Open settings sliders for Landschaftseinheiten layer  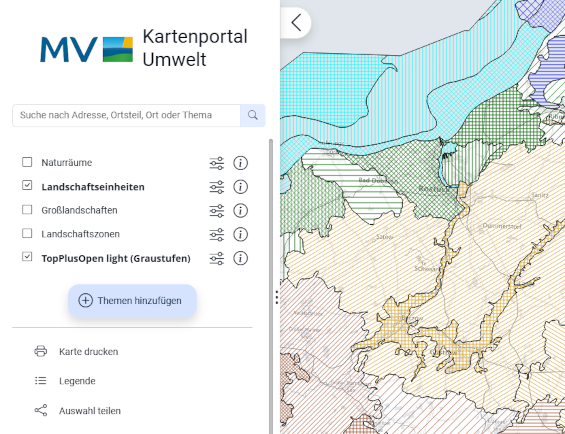click(217, 187)
